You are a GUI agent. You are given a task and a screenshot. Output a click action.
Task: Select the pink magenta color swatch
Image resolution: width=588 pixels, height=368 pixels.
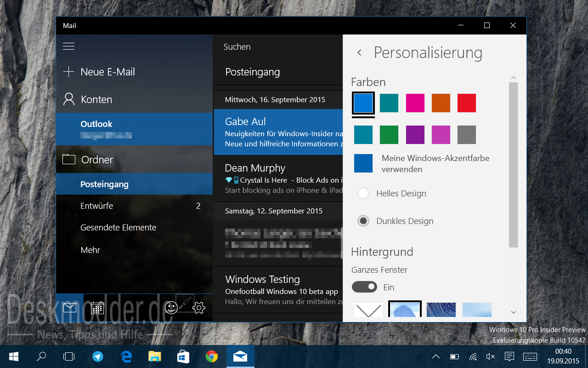(415, 103)
